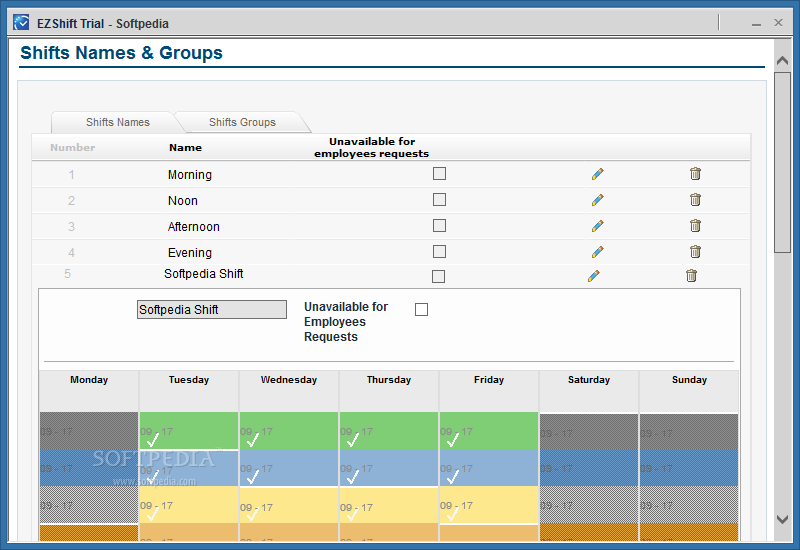Delete Softpedia Shift using trash icon
The width and height of the screenshot is (800, 550).
click(691, 276)
